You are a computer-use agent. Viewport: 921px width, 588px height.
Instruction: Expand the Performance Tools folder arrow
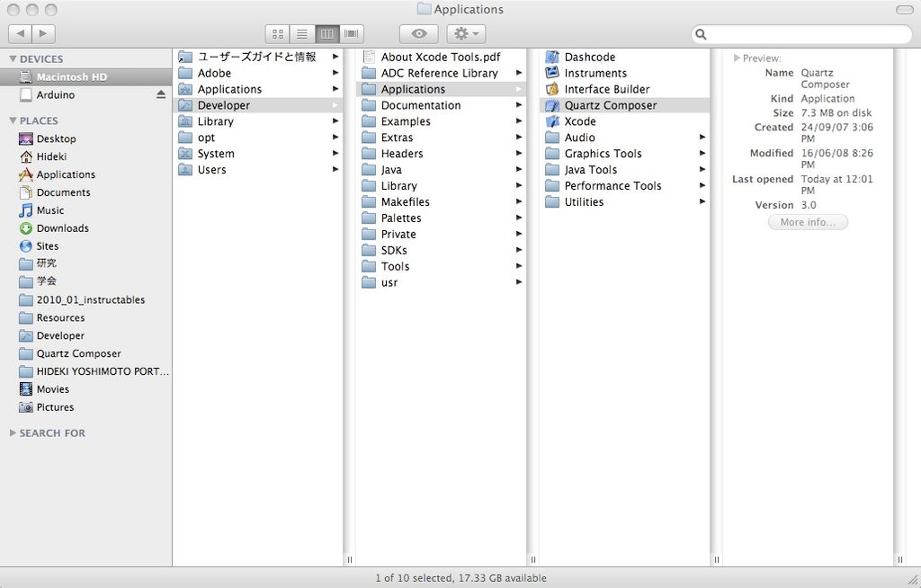pyautogui.click(x=702, y=185)
